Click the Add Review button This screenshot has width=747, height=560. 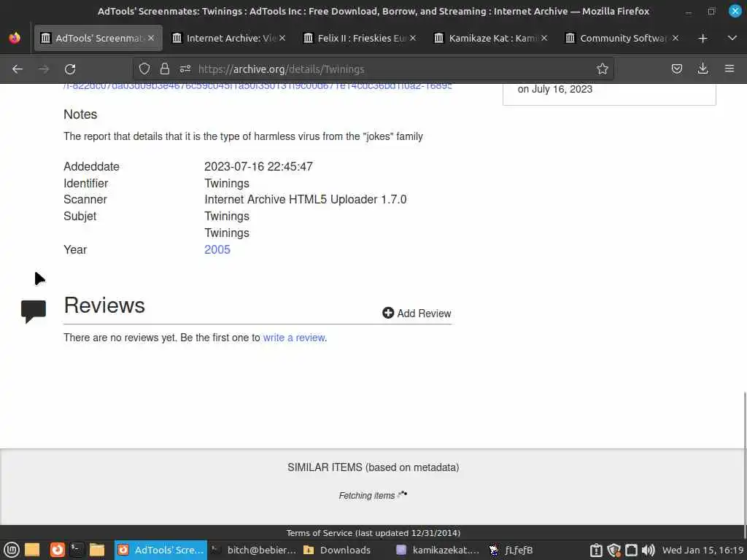417,314
